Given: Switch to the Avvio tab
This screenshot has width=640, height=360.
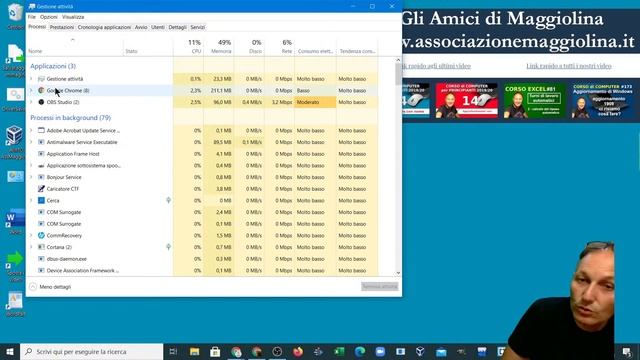Looking at the screenshot, I should (x=141, y=27).
